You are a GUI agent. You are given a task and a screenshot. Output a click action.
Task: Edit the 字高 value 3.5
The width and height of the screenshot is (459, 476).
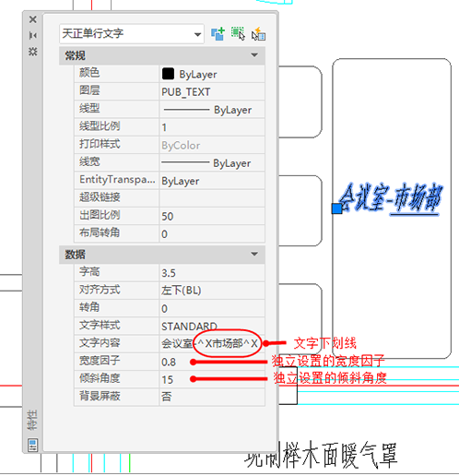[212, 273]
